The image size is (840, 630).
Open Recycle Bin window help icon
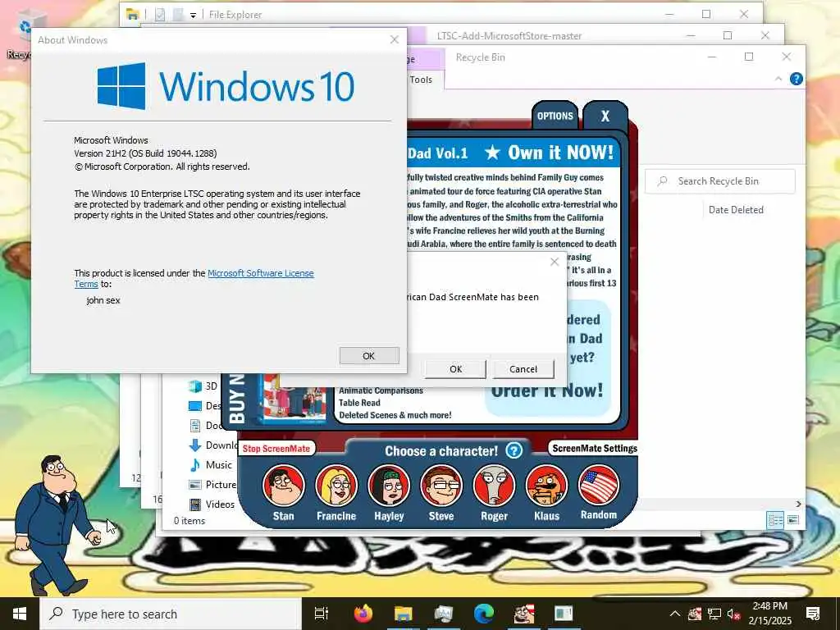tap(796, 79)
